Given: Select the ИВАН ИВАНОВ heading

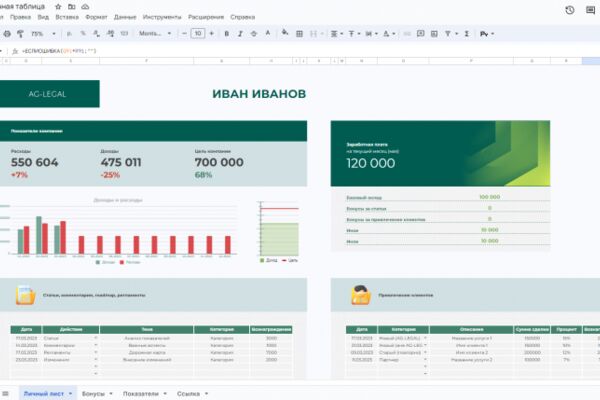Looking at the screenshot, I should point(259,94).
